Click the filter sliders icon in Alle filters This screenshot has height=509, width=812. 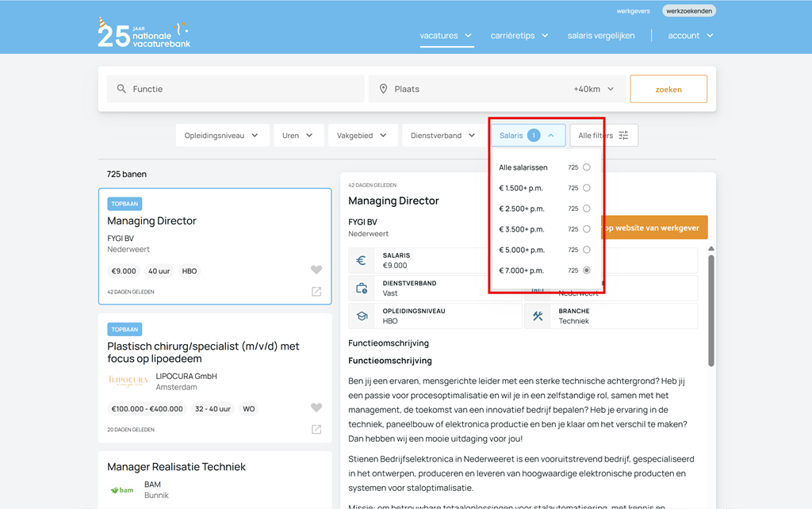[x=624, y=136]
